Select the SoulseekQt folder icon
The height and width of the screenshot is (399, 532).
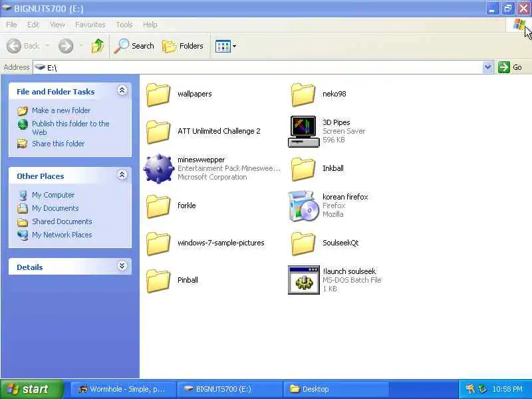pos(303,243)
